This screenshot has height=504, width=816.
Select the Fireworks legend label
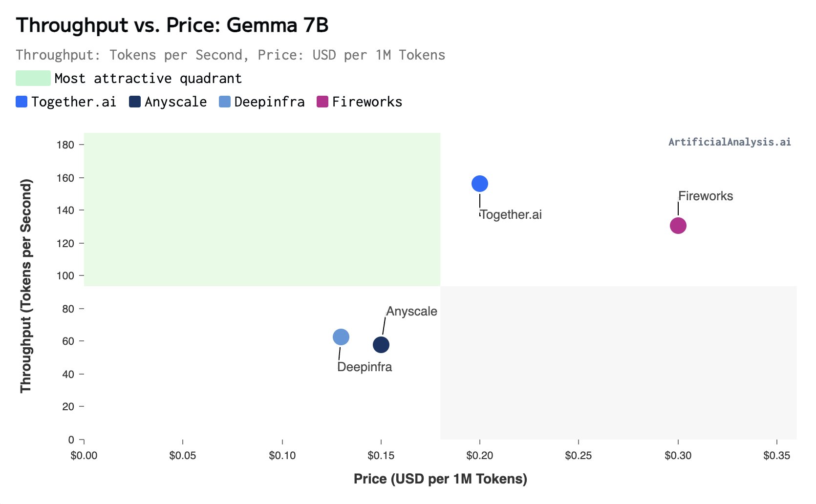[367, 102]
